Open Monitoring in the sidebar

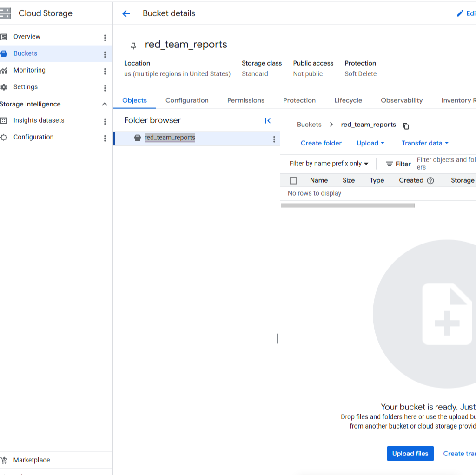(x=29, y=70)
